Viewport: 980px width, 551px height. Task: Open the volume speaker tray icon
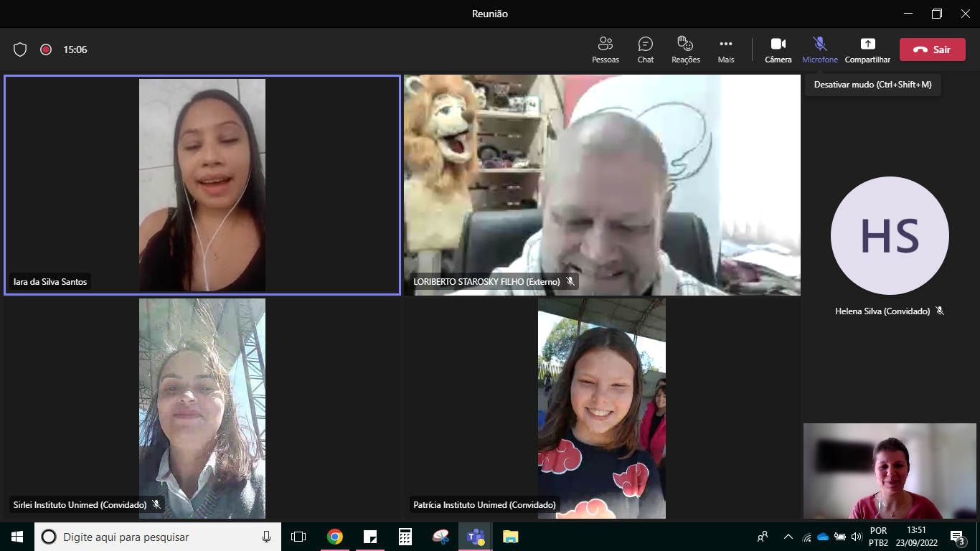(x=856, y=537)
